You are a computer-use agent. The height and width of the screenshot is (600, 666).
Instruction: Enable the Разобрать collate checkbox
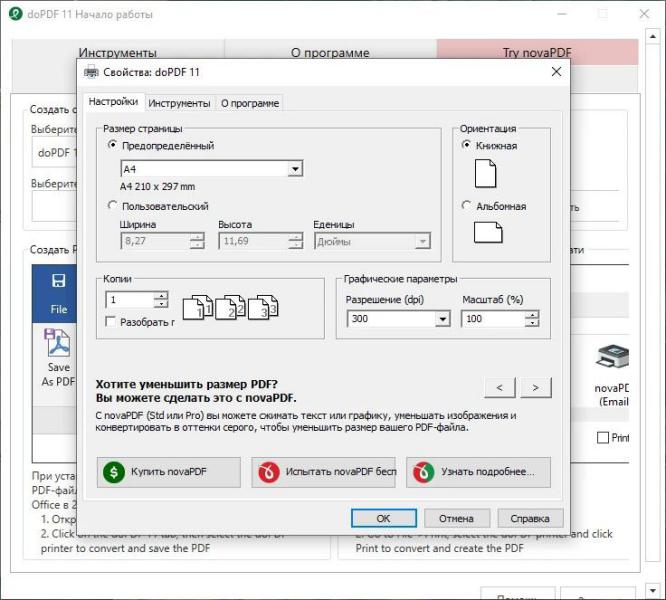[x=110, y=322]
